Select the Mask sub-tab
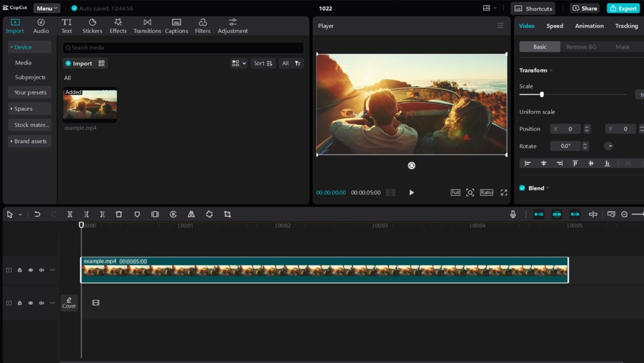Viewport: 644px width, 363px height. [x=622, y=47]
